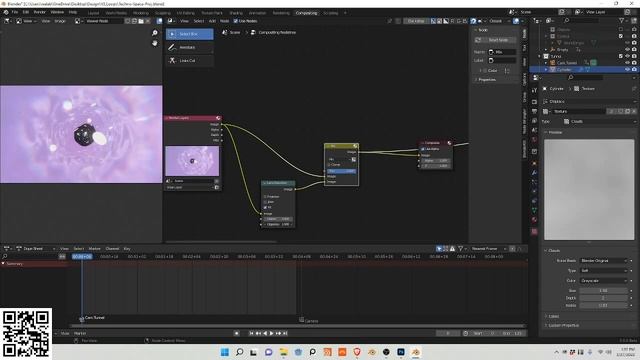The height and width of the screenshot is (360, 640).
Task: Toggle the Use Nodes checkbox
Action: 236,21
